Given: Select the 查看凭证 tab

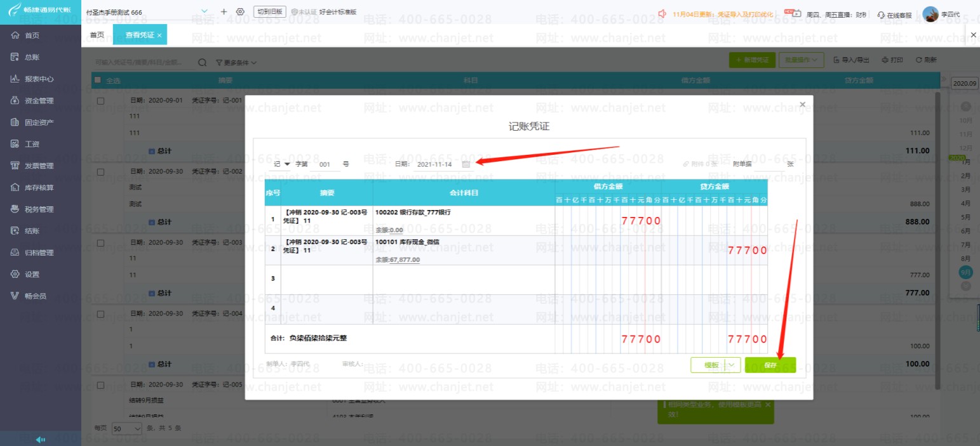Looking at the screenshot, I should coord(139,35).
